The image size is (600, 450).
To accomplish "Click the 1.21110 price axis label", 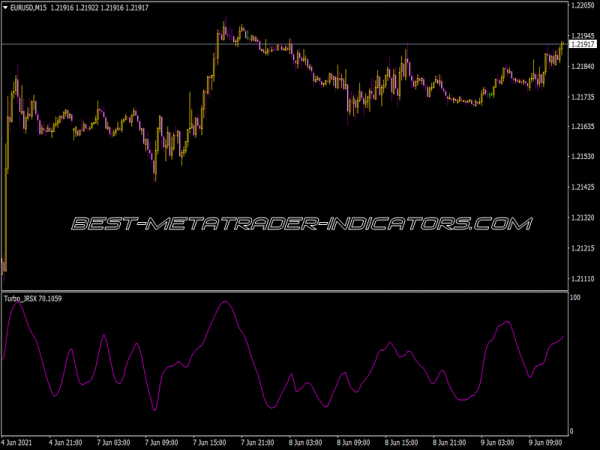I will pos(583,279).
